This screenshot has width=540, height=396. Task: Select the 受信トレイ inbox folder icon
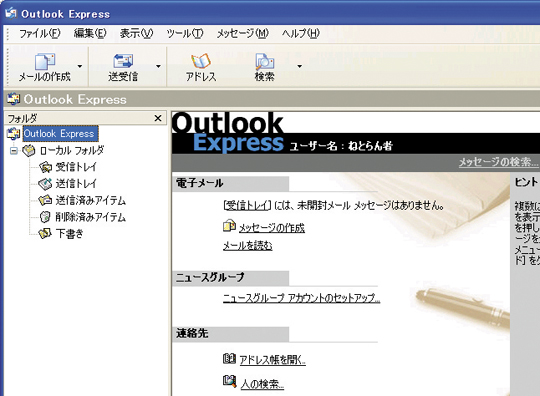click(x=45, y=167)
